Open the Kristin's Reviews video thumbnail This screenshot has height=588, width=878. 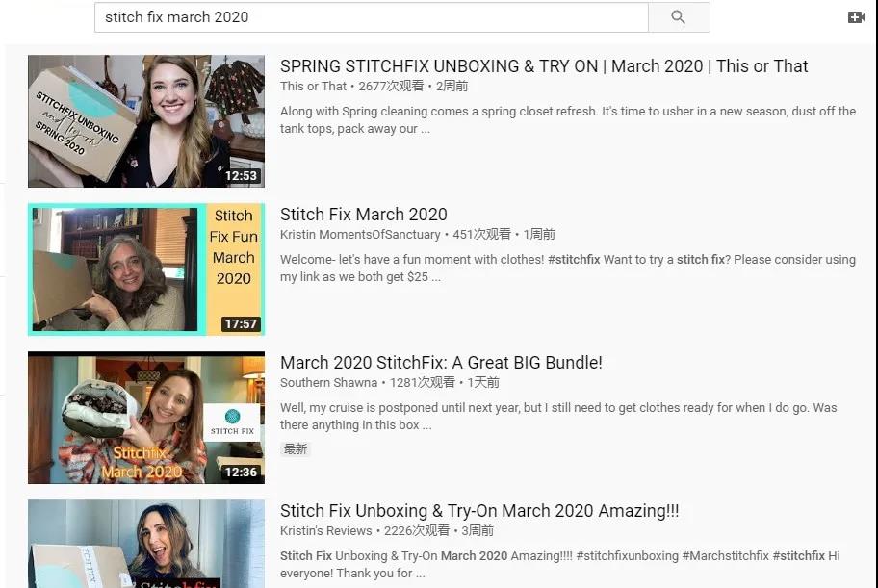[146, 544]
